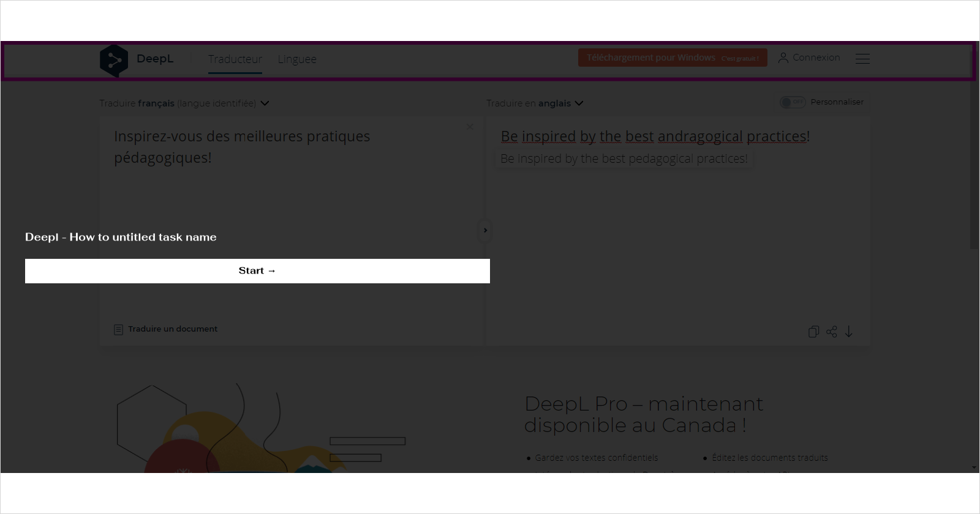Open the DeepL logo home link
980x514 pixels.
(137, 60)
